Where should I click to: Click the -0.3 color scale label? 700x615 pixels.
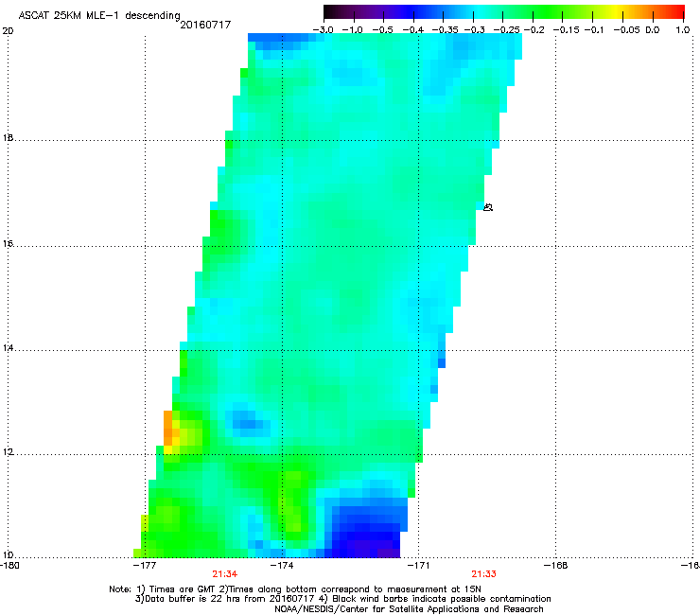(474, 30)
